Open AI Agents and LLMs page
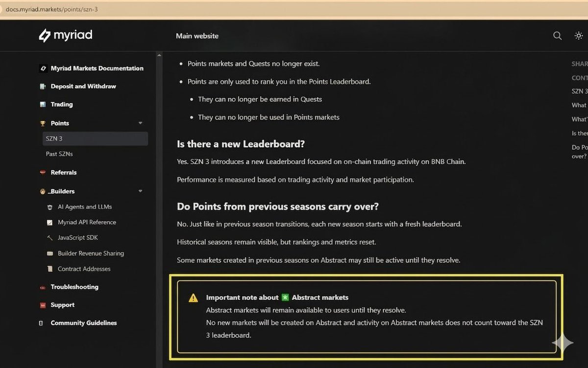This screenshot has height=368, width=588. pos(85,207)
